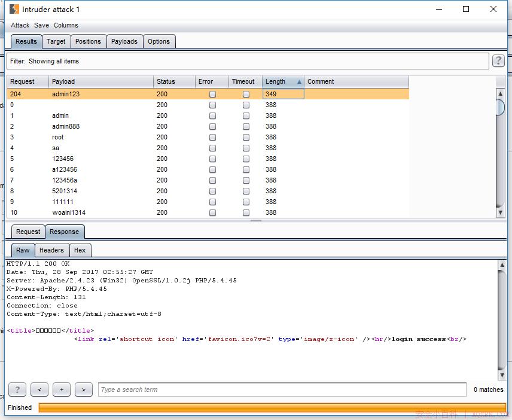The height and width of the screenshot is (420, 512).
Task: Go to previous search match arrow
Action: [x=39, y=389]
